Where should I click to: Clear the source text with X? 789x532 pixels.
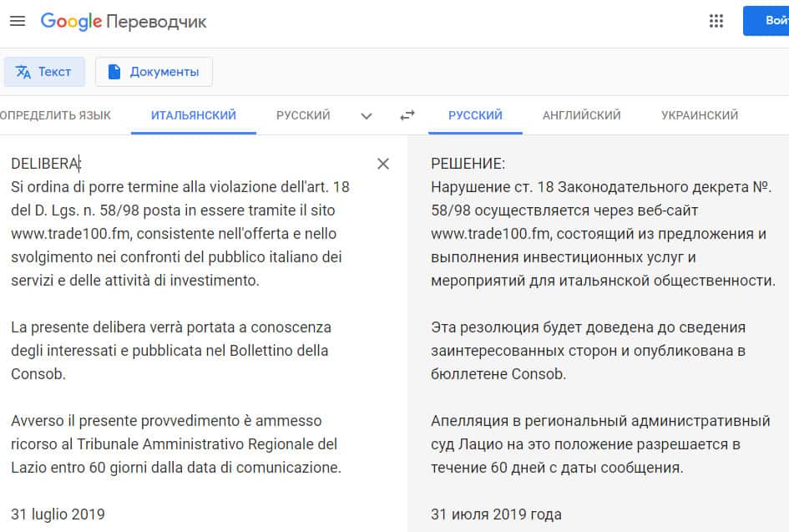383,164
